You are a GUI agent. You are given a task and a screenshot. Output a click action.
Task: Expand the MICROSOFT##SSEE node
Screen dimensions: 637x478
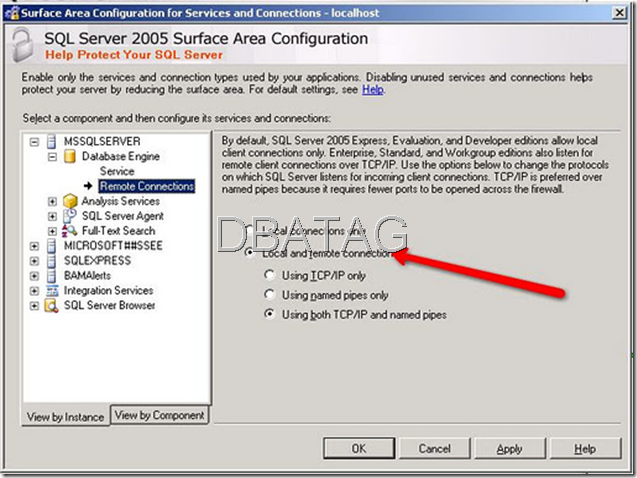[x=35, y=246]
